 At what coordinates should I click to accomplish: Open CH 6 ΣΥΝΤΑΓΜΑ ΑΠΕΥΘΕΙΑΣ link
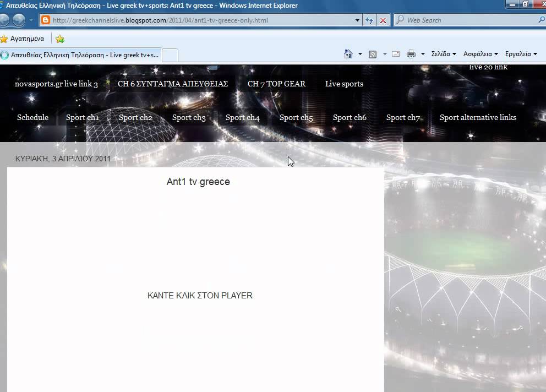coord(173,84)
